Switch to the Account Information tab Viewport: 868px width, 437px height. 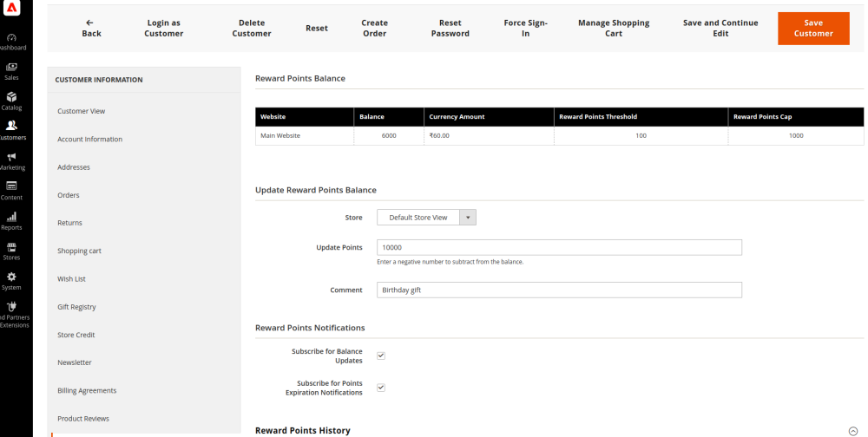coord(89,140)
